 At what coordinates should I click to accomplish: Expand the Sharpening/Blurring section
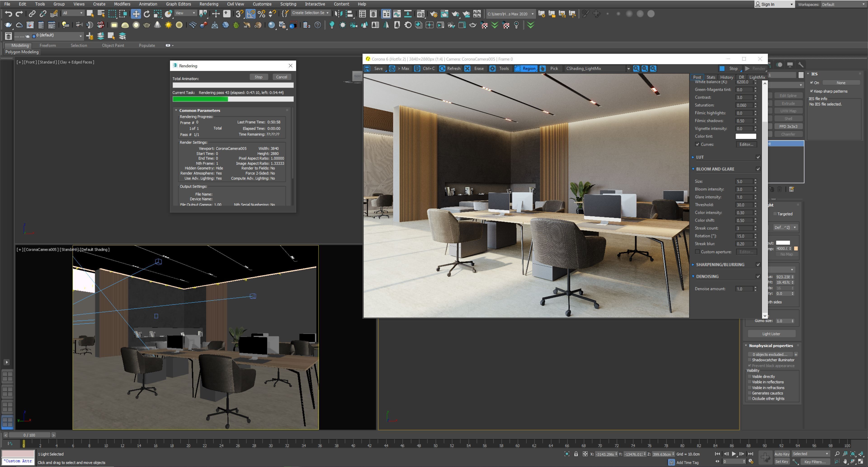[693, 265]
